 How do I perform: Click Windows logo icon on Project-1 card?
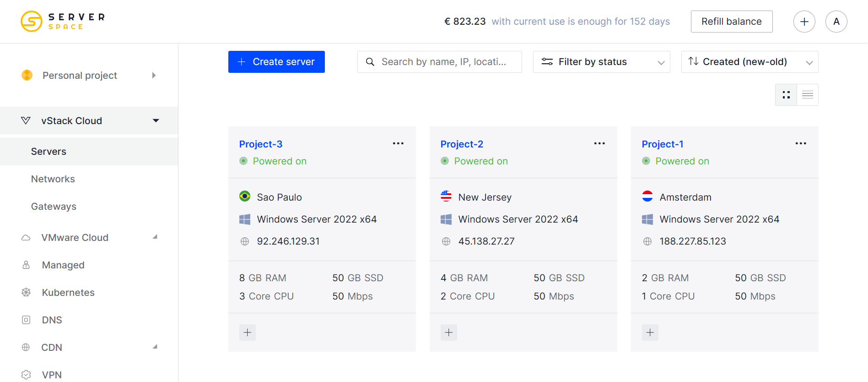(x=647, y=219)
